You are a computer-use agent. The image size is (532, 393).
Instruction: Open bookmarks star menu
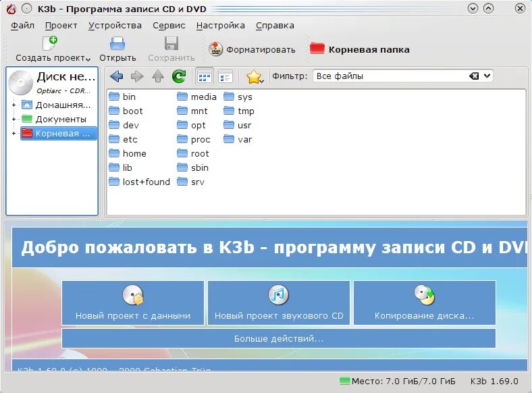[x=254, y=77]
